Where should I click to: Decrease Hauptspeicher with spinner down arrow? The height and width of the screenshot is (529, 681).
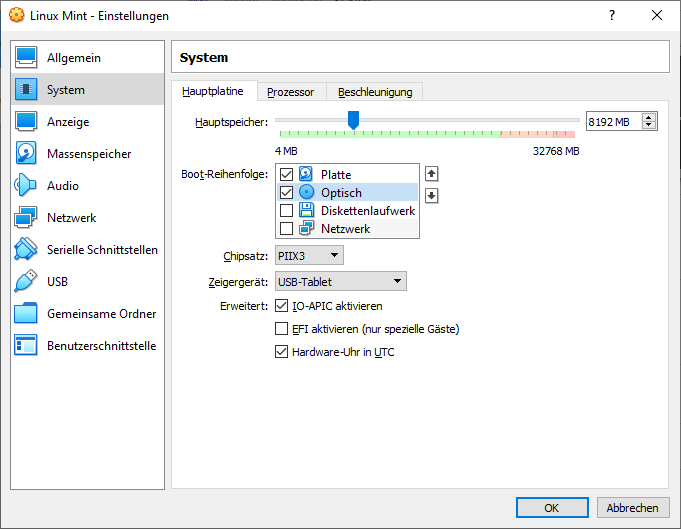point(648,125)
